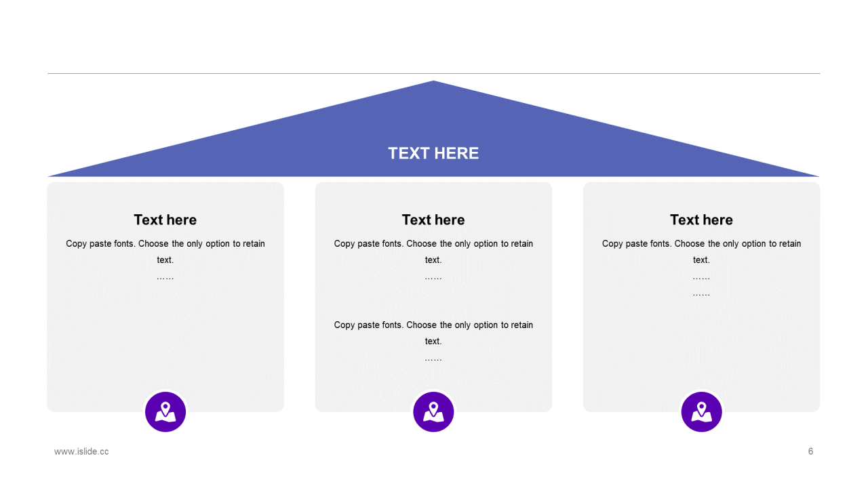Screen dimensions: 868x488
Task: Select the "TEXT HERE" title in the triangle
Action: [x=433, y=153]
